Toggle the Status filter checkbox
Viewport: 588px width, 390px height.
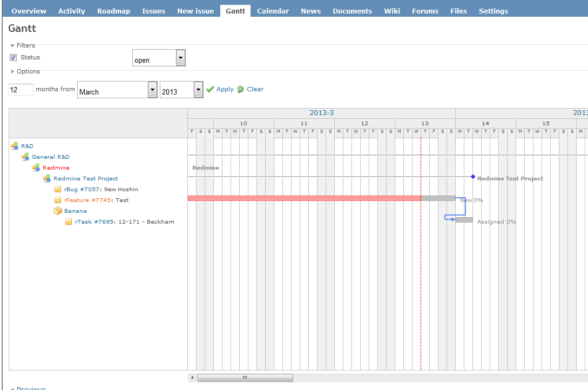(x=13, y=58)
